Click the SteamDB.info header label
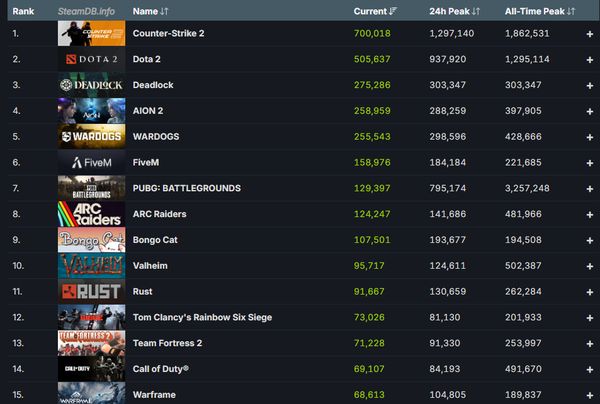600x404 pixels. click(86, 11)
